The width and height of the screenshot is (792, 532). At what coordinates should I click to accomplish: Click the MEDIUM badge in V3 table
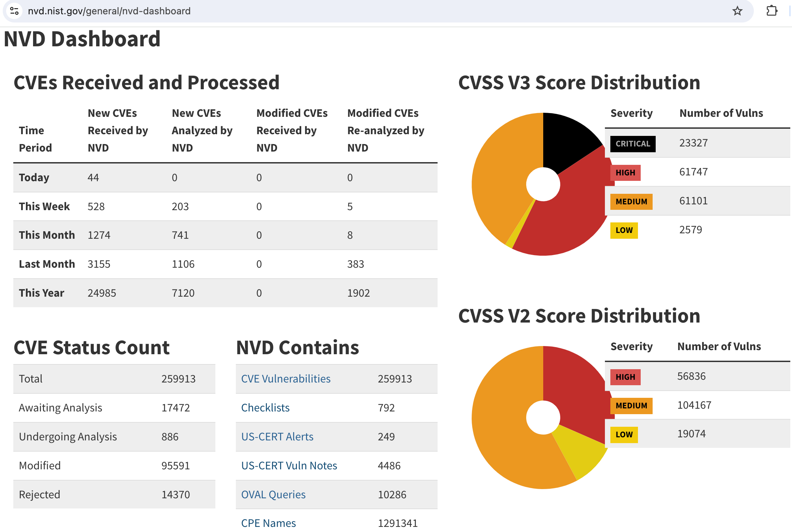(x=631, y=202)
